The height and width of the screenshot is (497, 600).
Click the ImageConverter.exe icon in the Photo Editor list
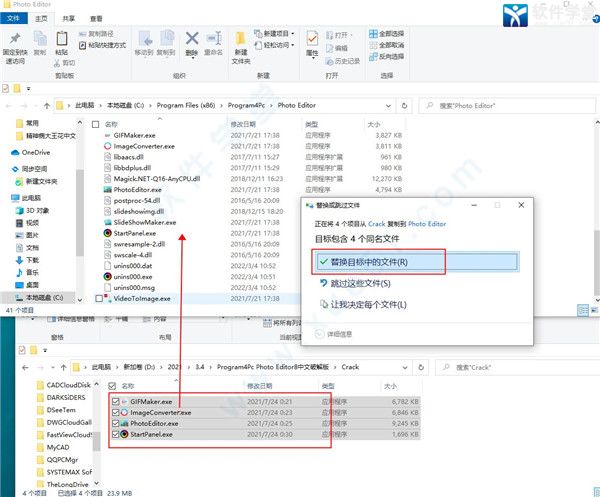coord(108,146)
